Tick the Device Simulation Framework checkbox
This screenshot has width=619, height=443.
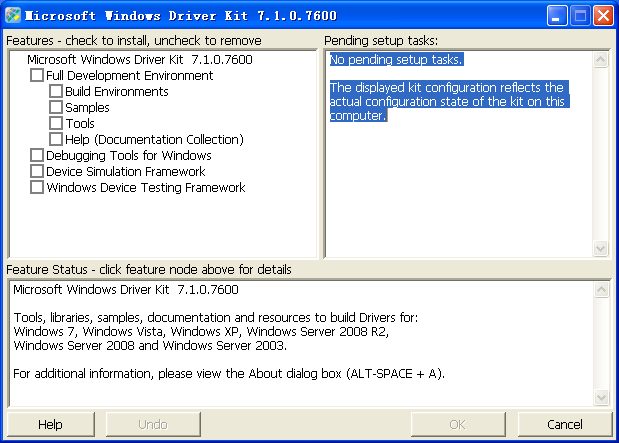click(37, 171)
